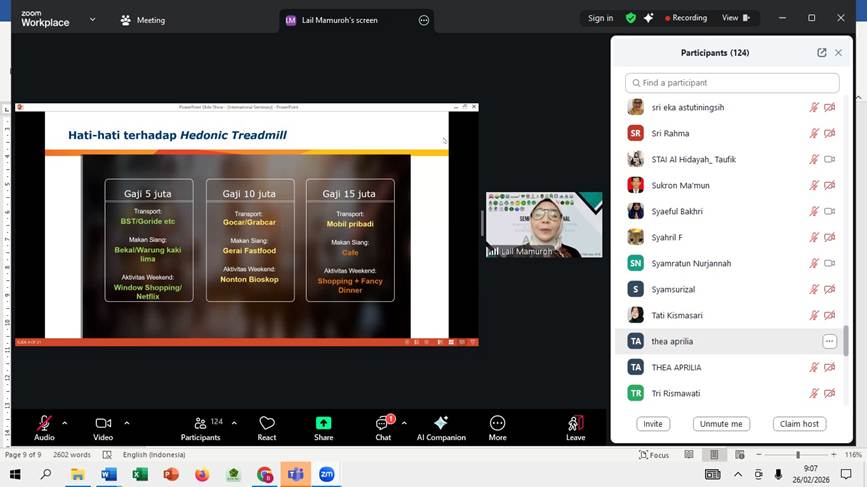Open the Chat panel

(383, 426)
